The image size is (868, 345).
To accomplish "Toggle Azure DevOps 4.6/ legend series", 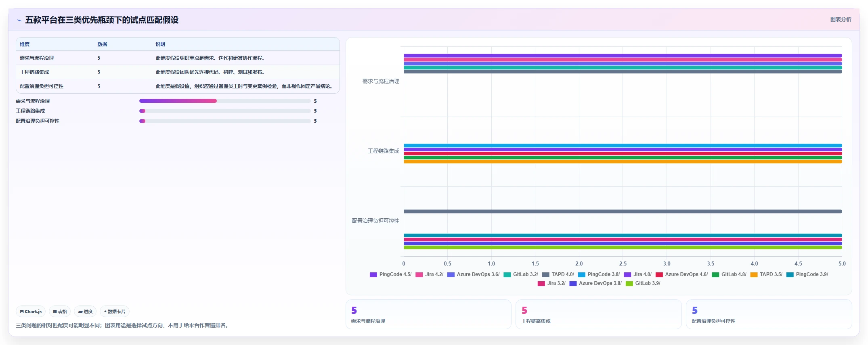I will [681, 274].
